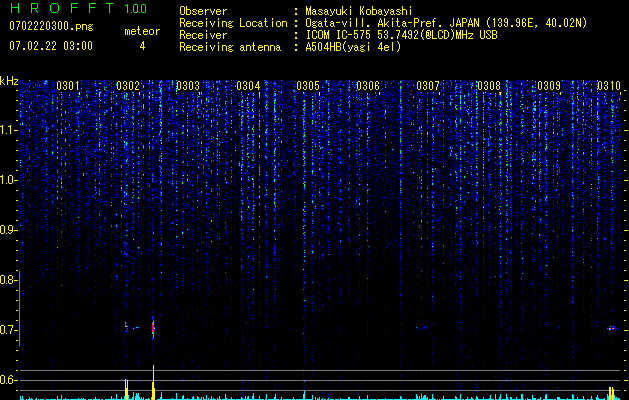The width and height of the screenshot is (629, 400).
Task: Click the 0.6 kHz axis tick label
Action: (x=8, y=380)
